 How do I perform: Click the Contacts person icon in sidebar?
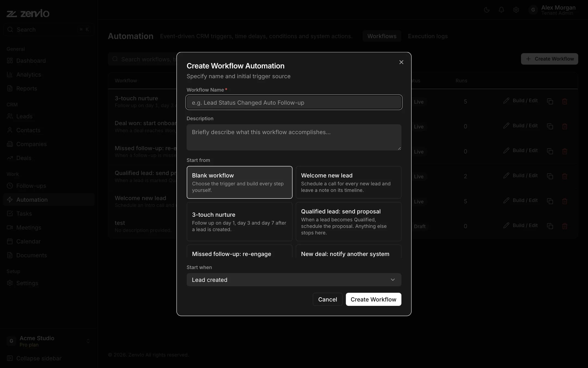tap(10, 130)
